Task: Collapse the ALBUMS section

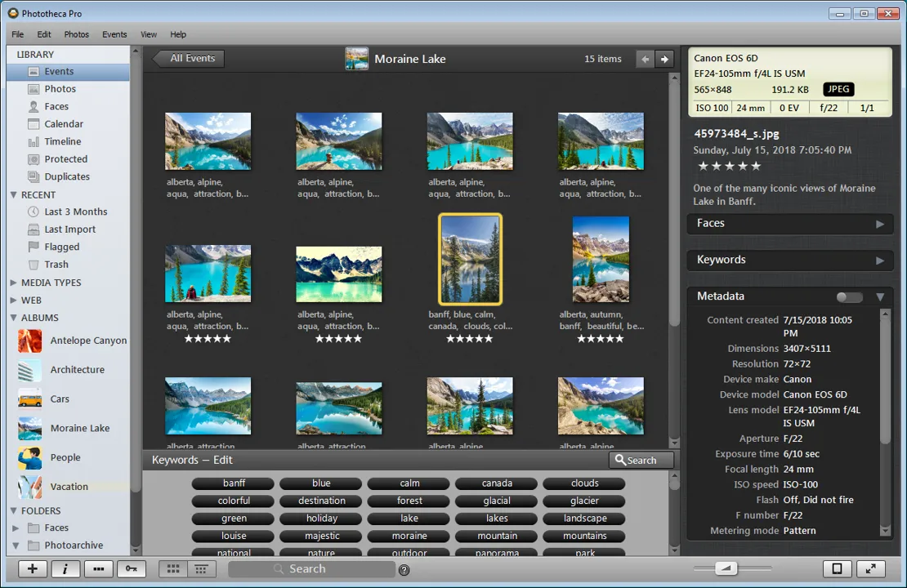Action: click(x=14, y=318)
